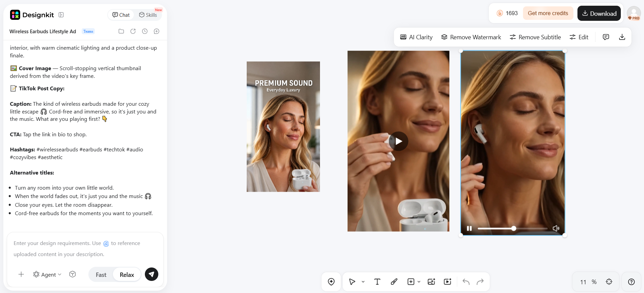644x293 pixels.
Task: Click the Download button
Action: 599,13
